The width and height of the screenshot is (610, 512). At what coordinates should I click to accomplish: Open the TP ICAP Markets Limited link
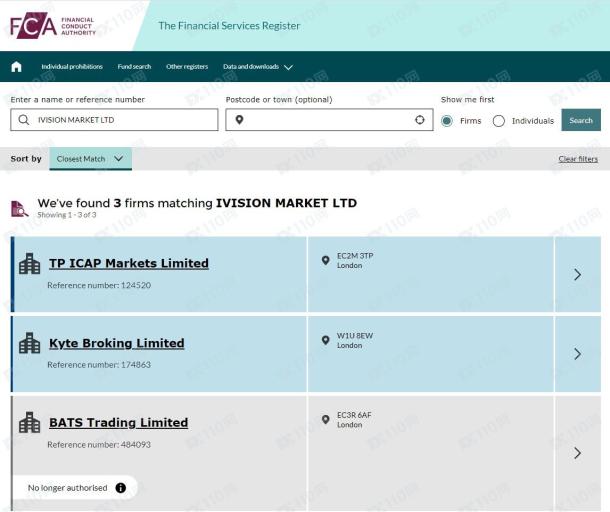(129, 263)
